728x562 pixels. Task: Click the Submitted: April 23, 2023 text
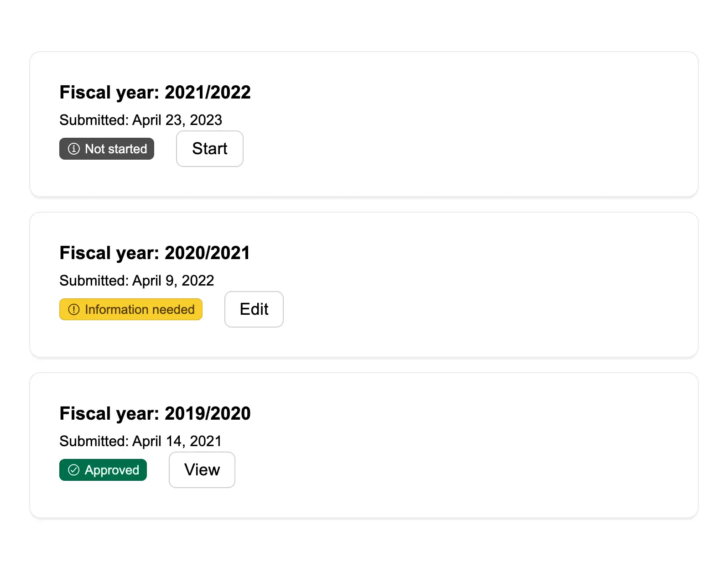(140, 120)
